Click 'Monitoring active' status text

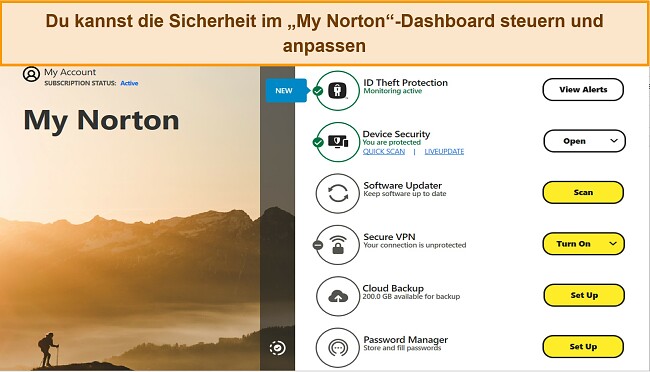pyautogui.click(x=393, y=91)
